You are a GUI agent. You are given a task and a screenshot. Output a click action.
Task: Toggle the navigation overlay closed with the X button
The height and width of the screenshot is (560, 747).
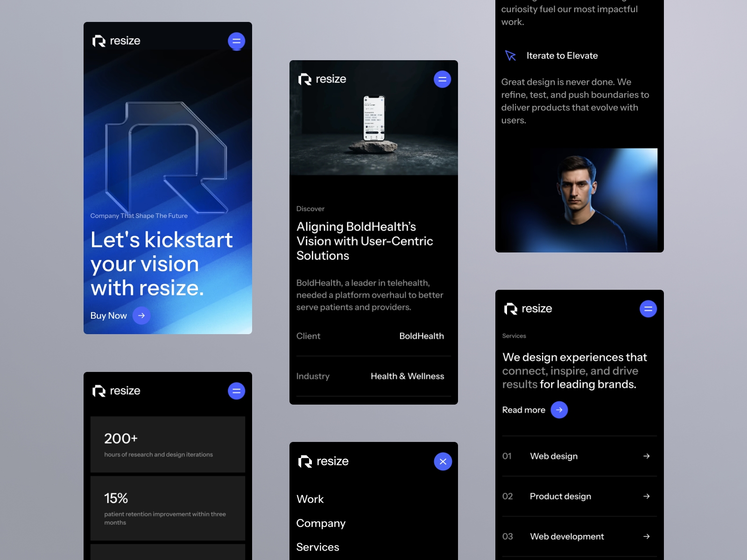(x=443, y=462)
